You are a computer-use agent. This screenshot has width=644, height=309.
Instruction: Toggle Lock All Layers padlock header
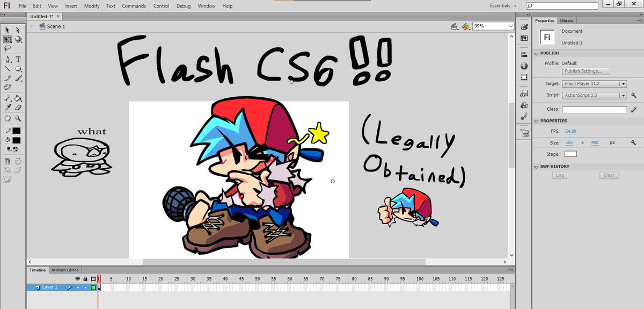pos(85,279)
